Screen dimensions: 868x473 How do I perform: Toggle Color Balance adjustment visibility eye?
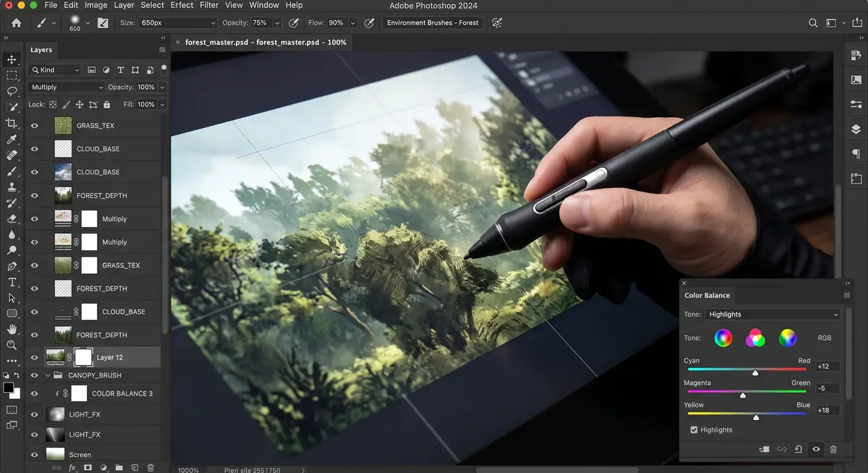point(816,449)
